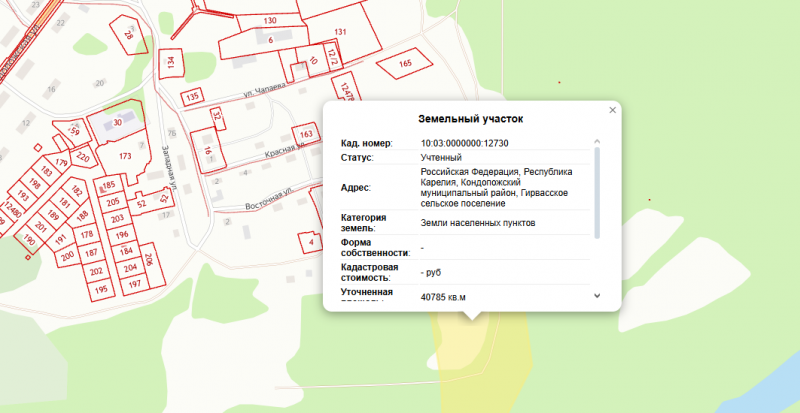Image resolution: width=800 pixels, height=413 pixels.
Task: Select parcel 220 on the map
Action: coord(83,158)
